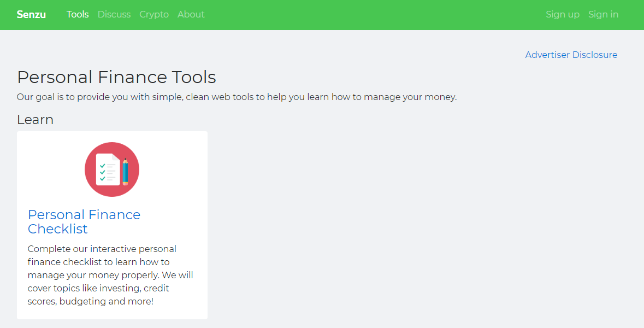The height and width of the screenshot is (328, 644).
Task: Open the Discuss section
Action: [x=114, y=15]
